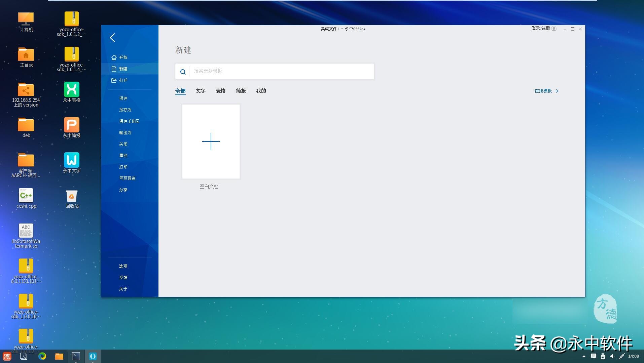
Task: Open the start menu in taskbar
Action: (7, 356)
